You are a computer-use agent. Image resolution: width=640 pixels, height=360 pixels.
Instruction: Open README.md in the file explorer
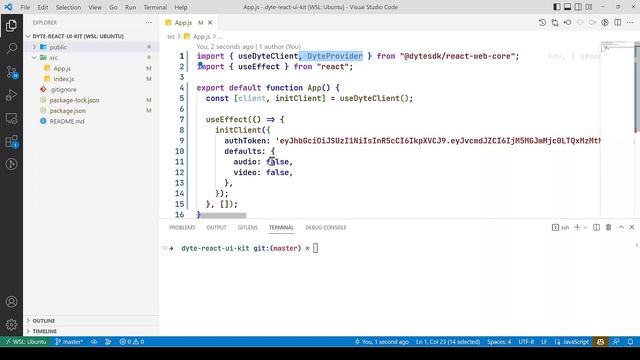(67, 121)
